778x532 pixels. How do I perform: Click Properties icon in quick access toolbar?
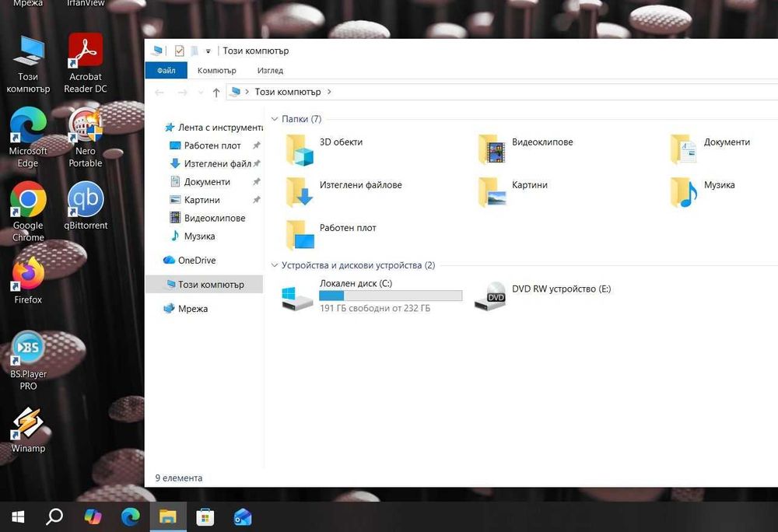point(179,51)
